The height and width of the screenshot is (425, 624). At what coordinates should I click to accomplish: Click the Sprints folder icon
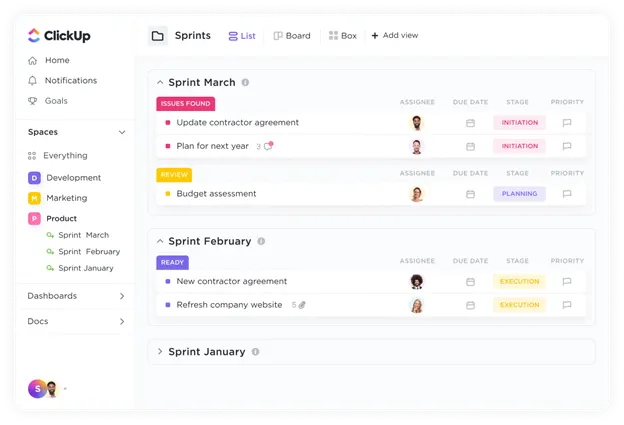[158, 36]
